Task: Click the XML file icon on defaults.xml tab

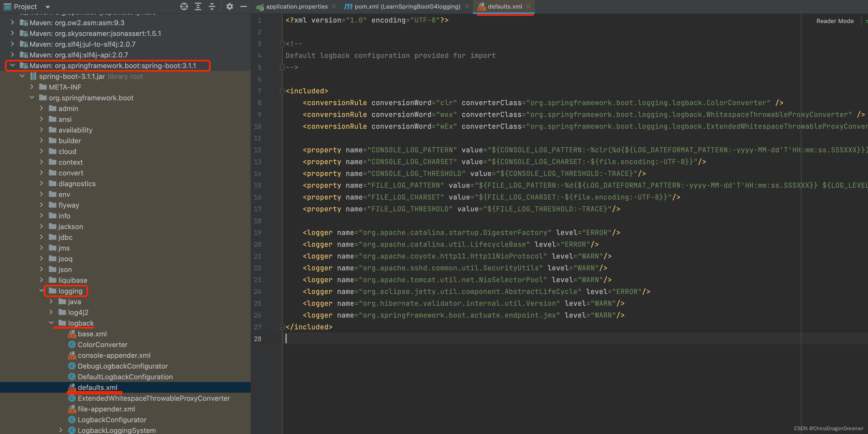Action: click(481, 6)
